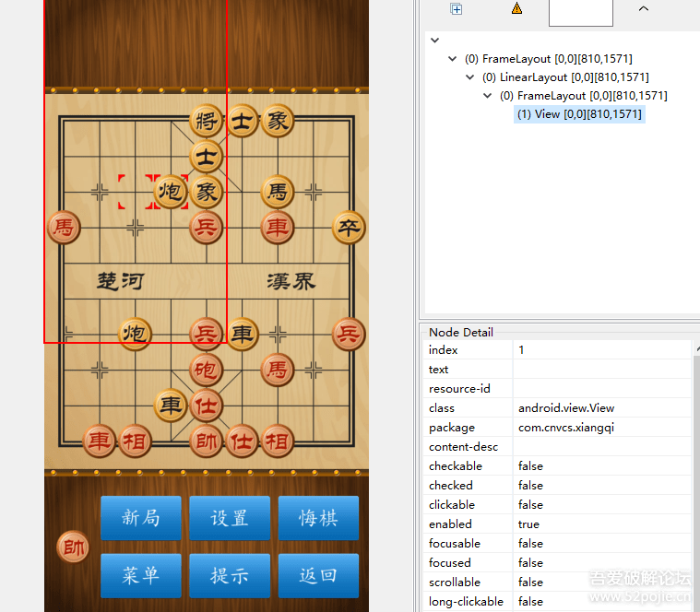The height and width of the screenshot is (612, 700).
Task: Select the black 卒 soldier piece
Action: [349, 227]
